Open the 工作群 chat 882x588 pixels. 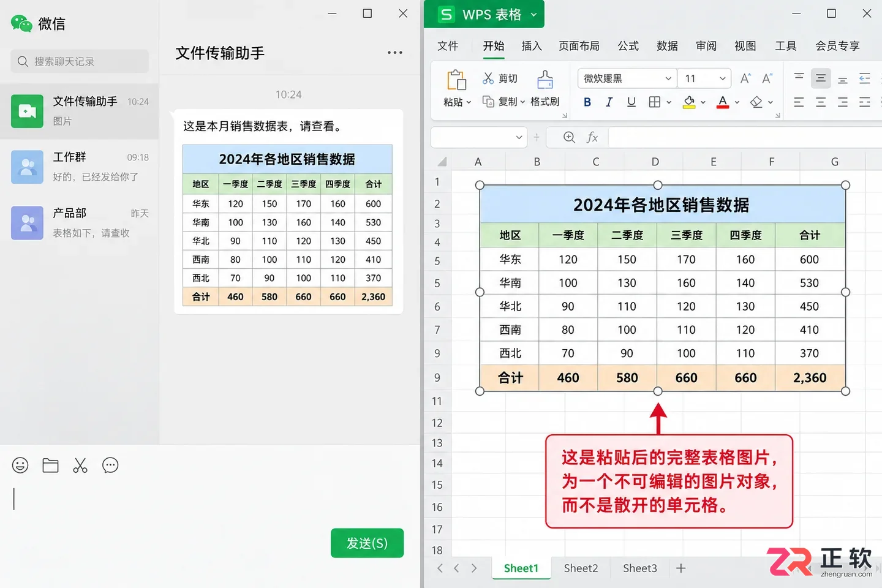pos(80,167)
